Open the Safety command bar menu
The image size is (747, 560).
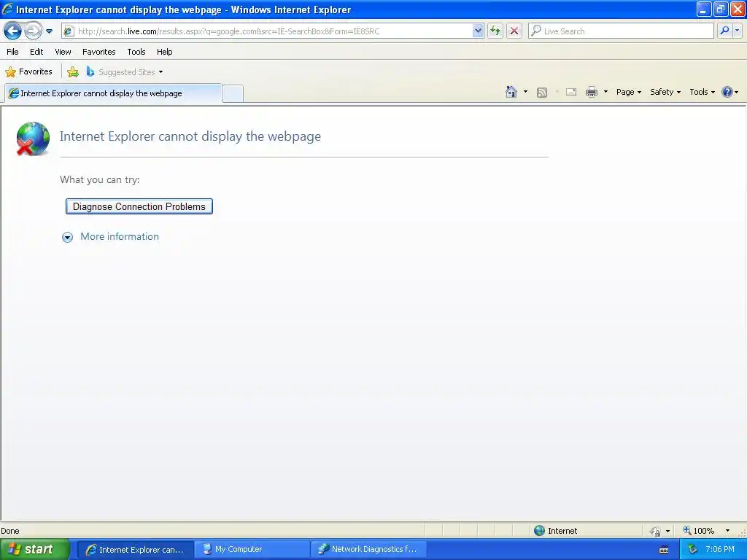(x=665, y=92)
